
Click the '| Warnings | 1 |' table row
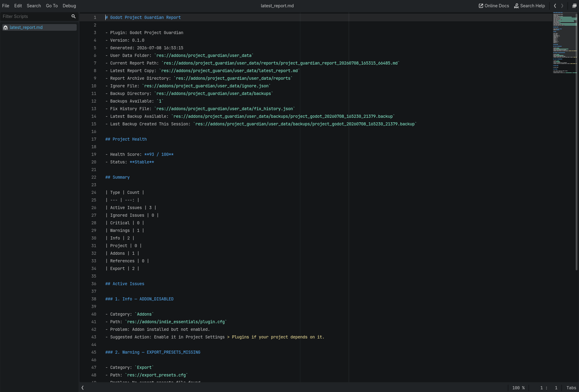tap(125, 230)
